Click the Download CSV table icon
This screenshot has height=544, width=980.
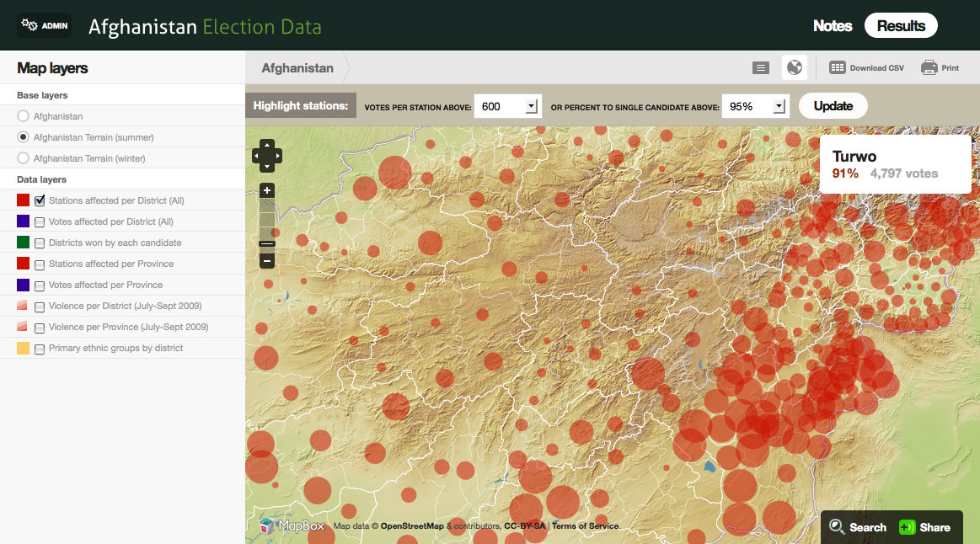837,67
